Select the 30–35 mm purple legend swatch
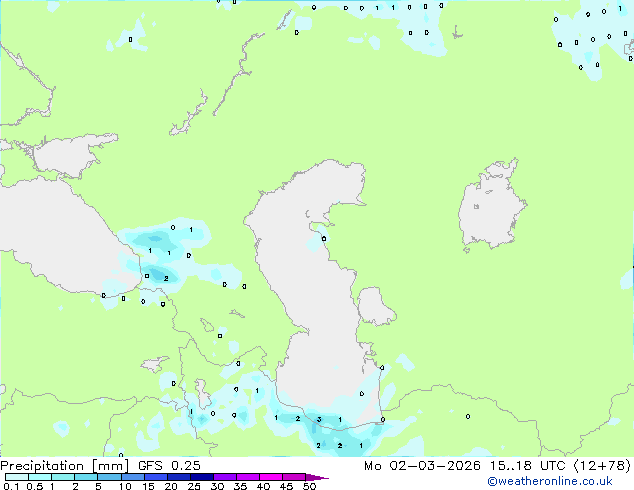The height and width of the screenshot is (490, 634). (225, 477)
